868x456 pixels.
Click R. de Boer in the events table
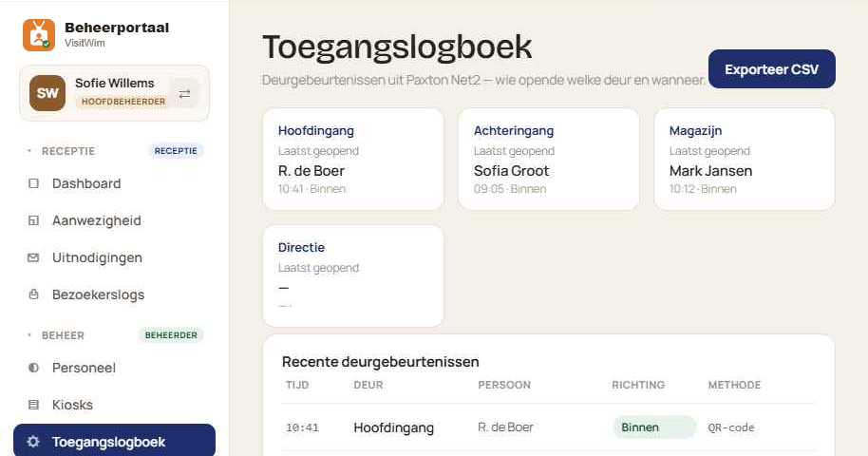click(x=505, y=427)
